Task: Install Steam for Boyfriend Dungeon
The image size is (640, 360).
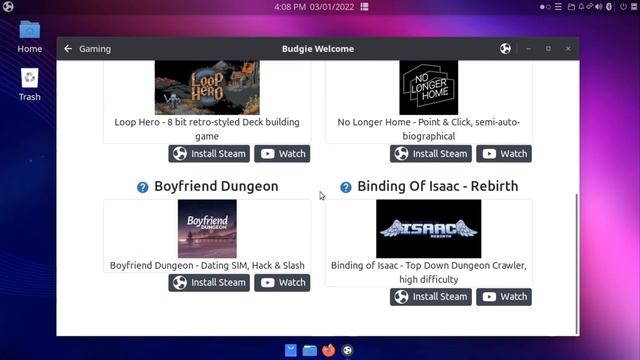Action: pyautogui.click(x=209, y=282)
